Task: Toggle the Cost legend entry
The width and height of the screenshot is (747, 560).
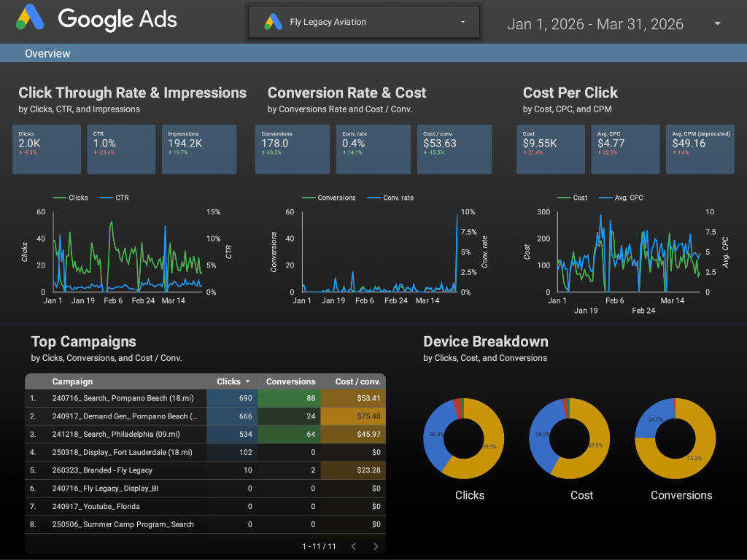Action: click(x=572, y=198)
